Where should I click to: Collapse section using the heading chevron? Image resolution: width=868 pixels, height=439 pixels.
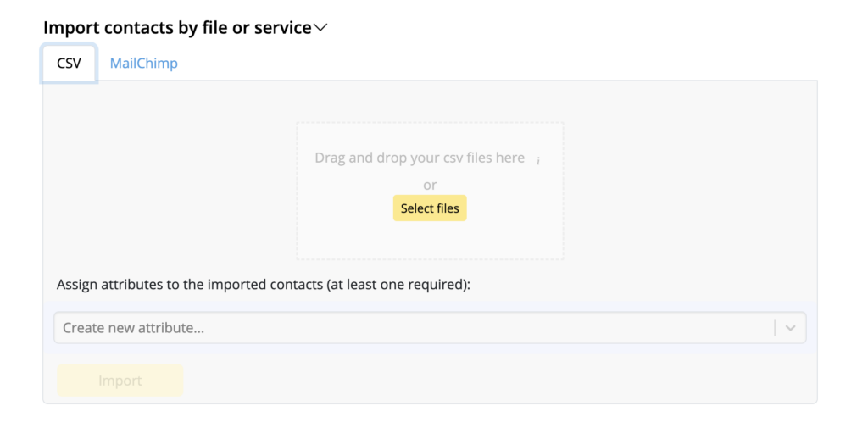[320, 27]
